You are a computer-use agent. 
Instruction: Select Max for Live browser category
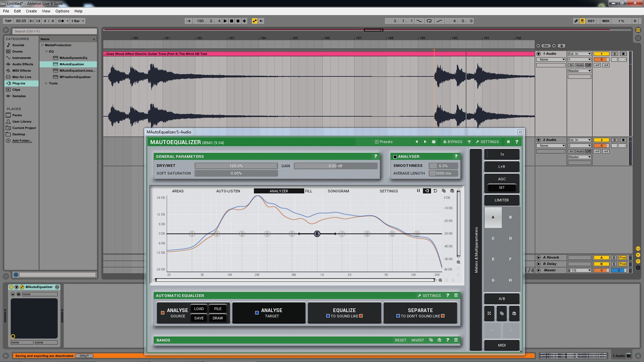(x=22, y=77)
